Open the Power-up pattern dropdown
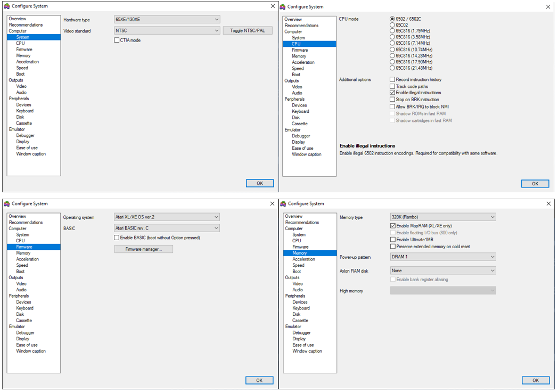Image resolution: width=558 pixels, height=392 pixels. (443, 257)
